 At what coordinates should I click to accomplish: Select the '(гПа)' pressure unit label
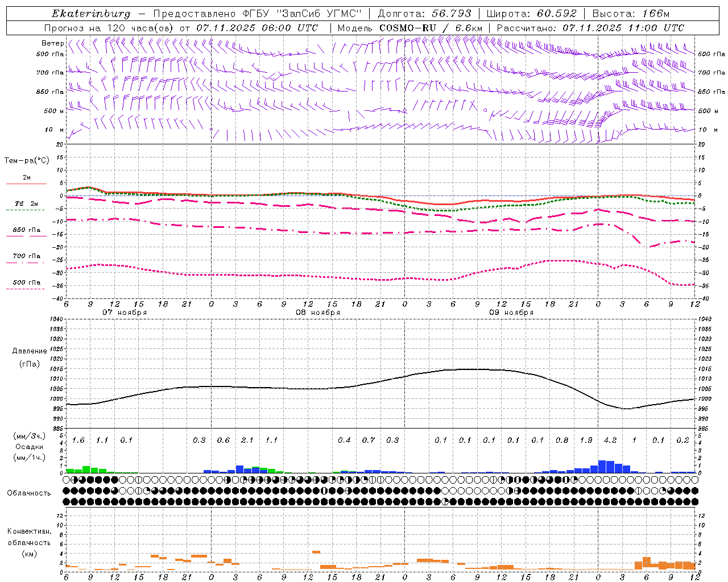tap(30, 364)
